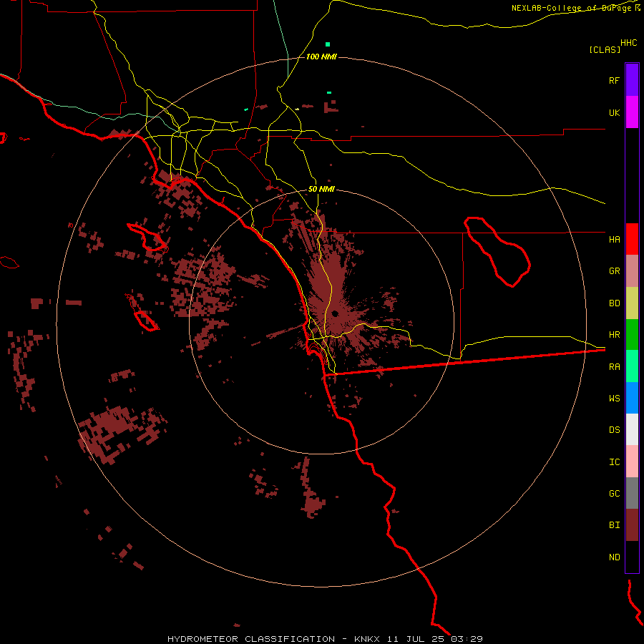Click the UK magenta color swatch
Image resolution: width=644 pixels, height=644 pixels.
(632, 112)
